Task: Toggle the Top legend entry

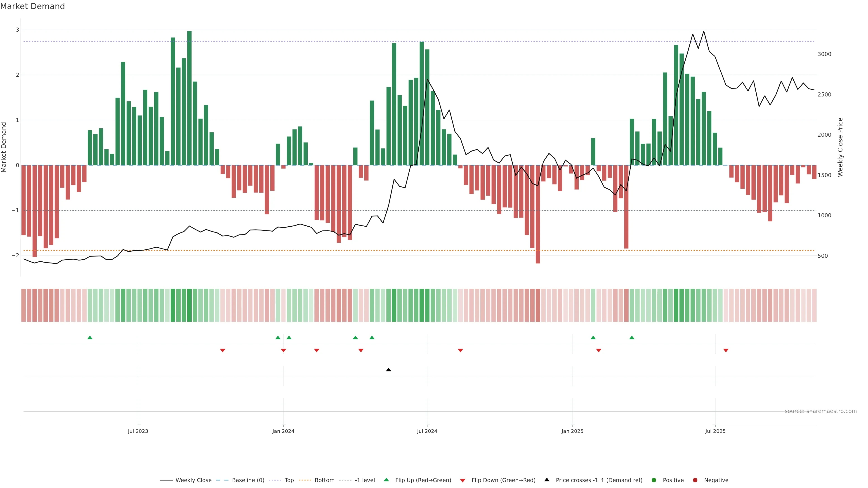Action: tap(289, 480)
